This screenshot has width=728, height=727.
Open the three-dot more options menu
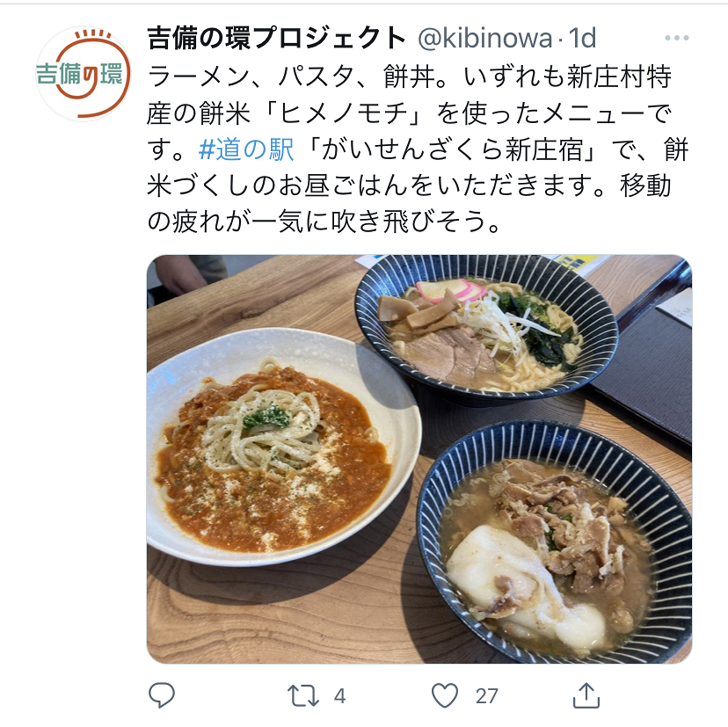click(677, 38)
